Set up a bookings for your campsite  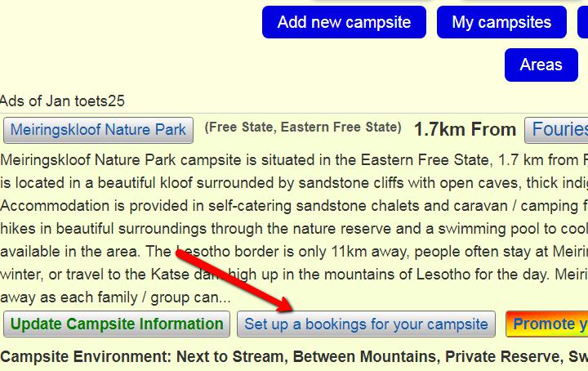click(366, 324)
